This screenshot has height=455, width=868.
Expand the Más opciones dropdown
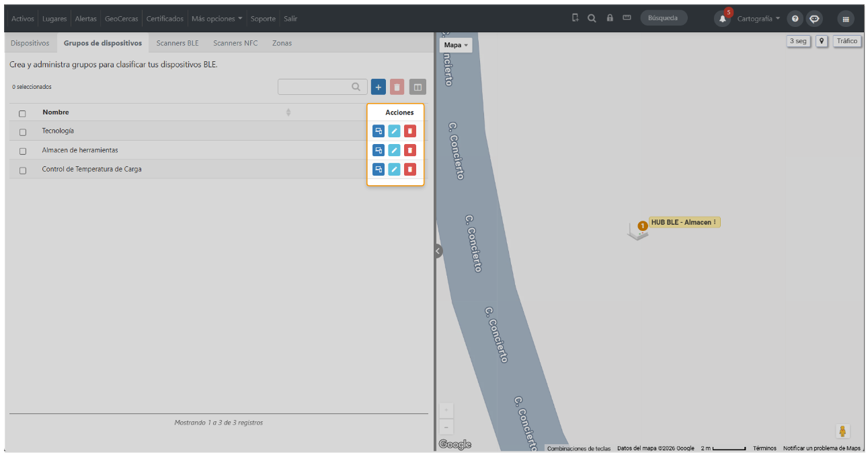pos(216,19)
